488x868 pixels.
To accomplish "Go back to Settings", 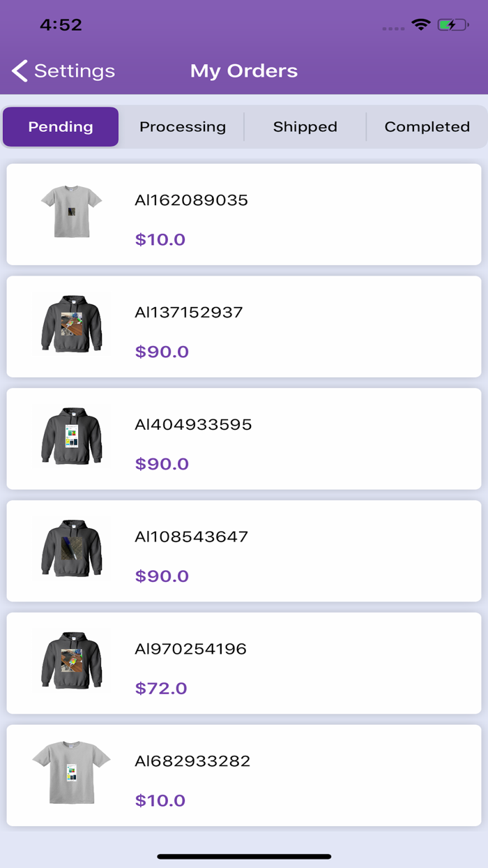I will [63, 70].
